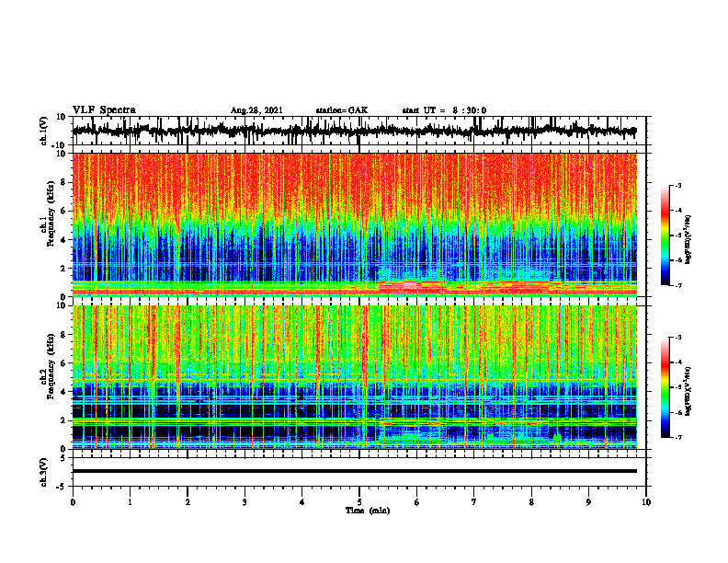The width and height of the screenshot is (728, 563).
Task: Click the ch.1 spectrogram panel
Action: 354,224
